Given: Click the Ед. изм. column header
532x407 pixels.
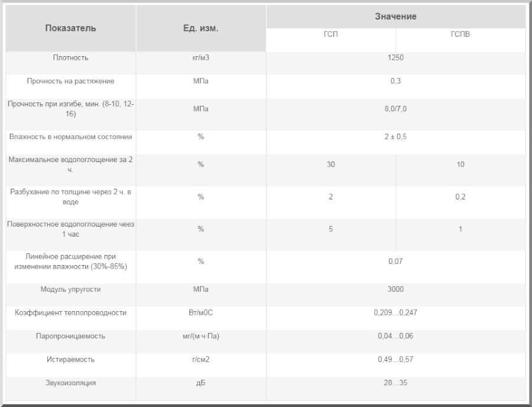Looking at the screenshot, I should [x=200, y=28].
